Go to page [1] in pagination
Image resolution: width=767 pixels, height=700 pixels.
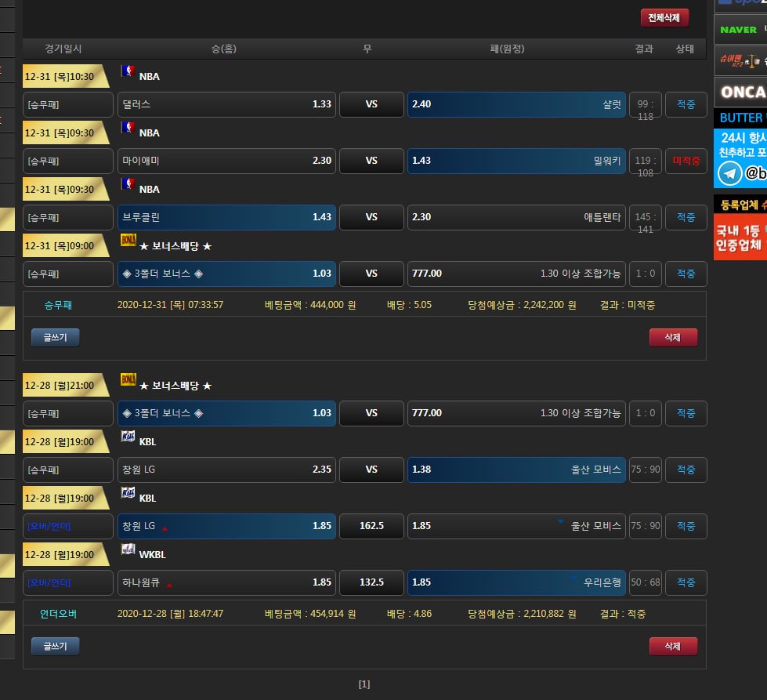[x=364, y=684]
